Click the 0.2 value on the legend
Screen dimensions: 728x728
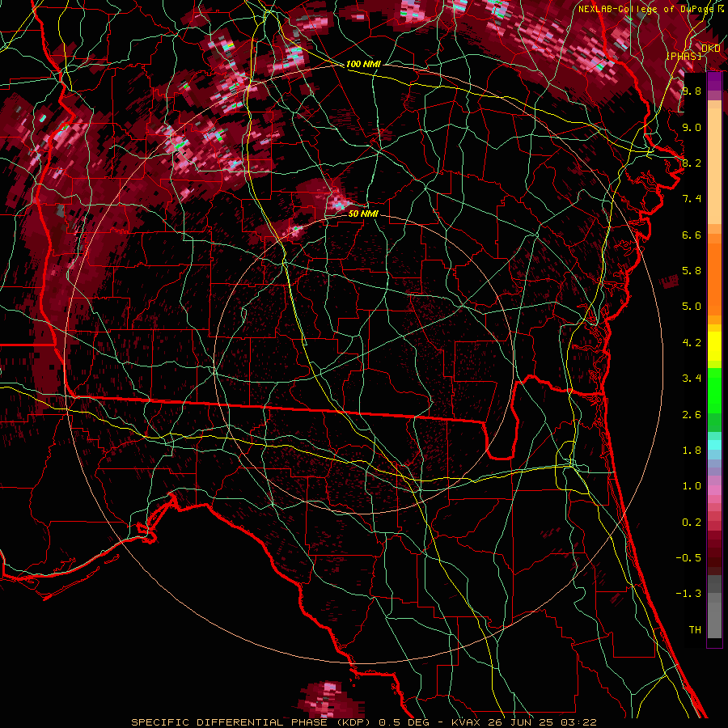tap(692, 523)
